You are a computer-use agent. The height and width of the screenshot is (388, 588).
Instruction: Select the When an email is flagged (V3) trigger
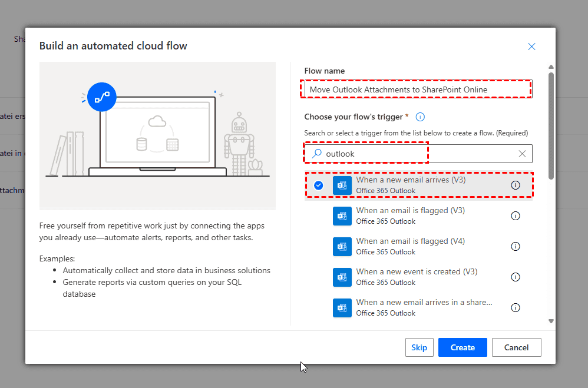418,216
